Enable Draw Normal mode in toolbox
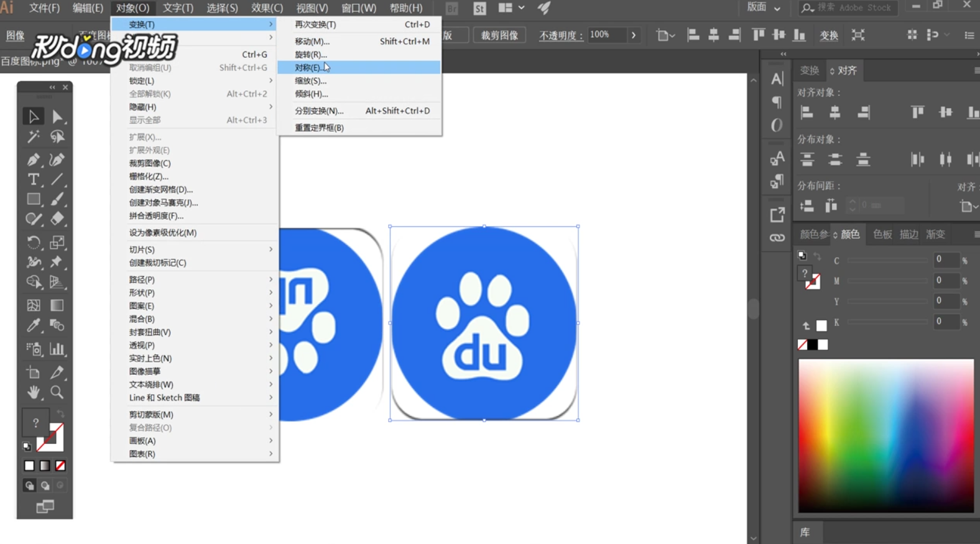Image resolution: width=980 pixels, height=544 pixels. (29, 486)
